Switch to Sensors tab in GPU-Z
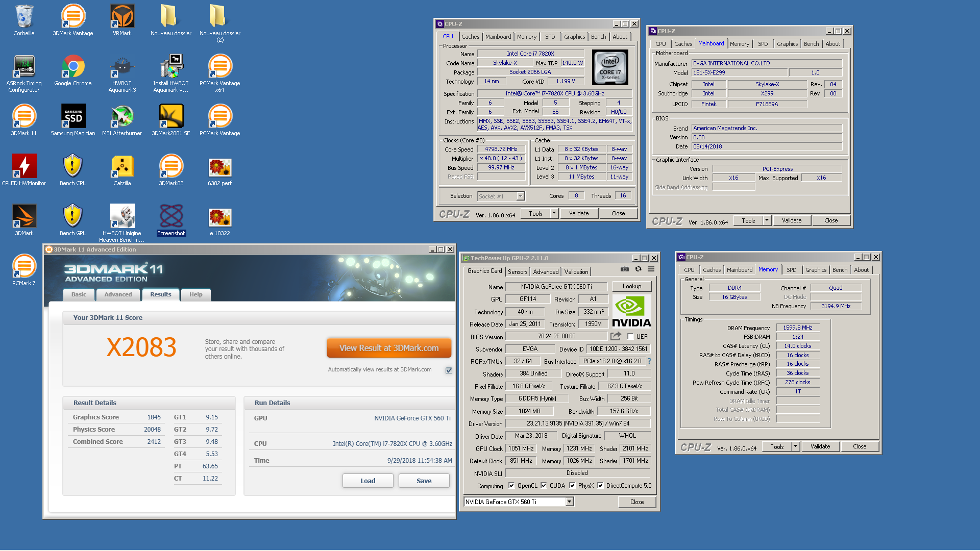The image size is (980, 551). pos(518,272)
